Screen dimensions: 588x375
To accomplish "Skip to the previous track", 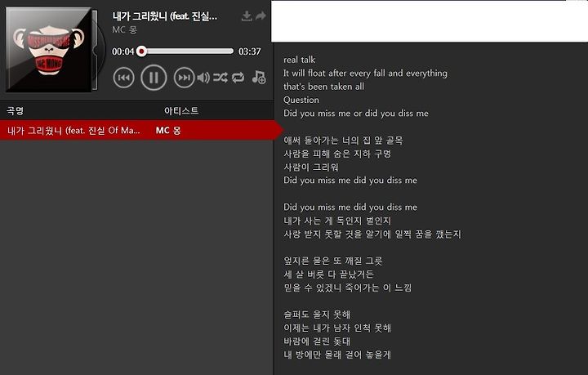I will [x=124, y=78].
